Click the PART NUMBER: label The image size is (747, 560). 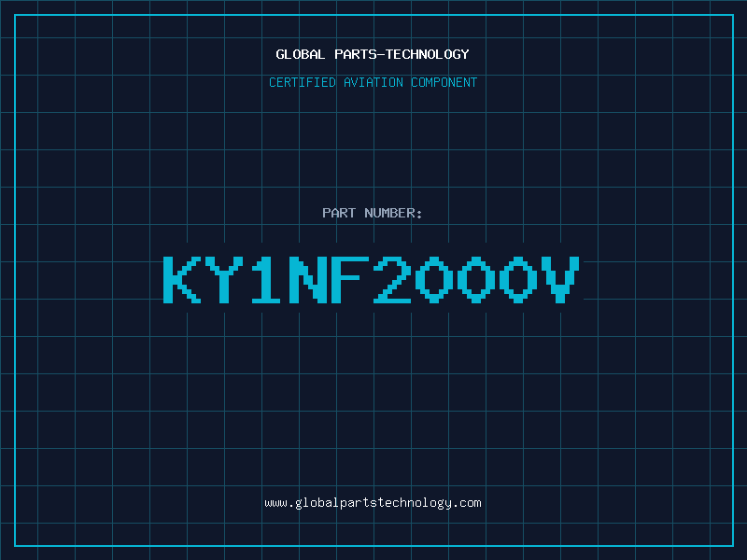pos(373,213)
